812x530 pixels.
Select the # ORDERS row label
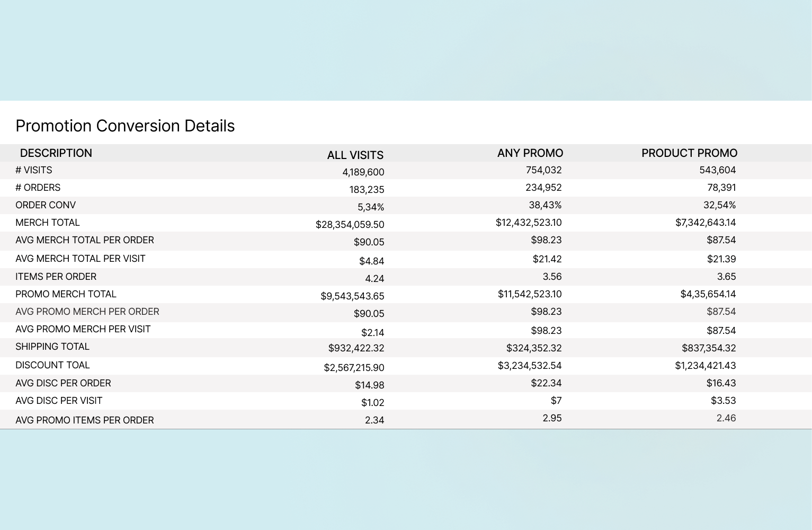[x=38, y=188]
